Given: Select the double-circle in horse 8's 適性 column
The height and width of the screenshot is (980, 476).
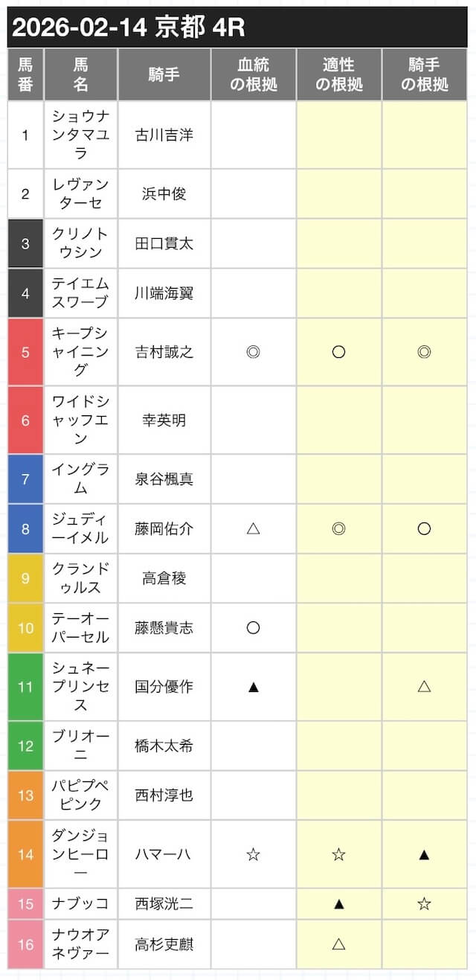Looking at the screenshot, I should pyautogui.click(x=338, y=528).
